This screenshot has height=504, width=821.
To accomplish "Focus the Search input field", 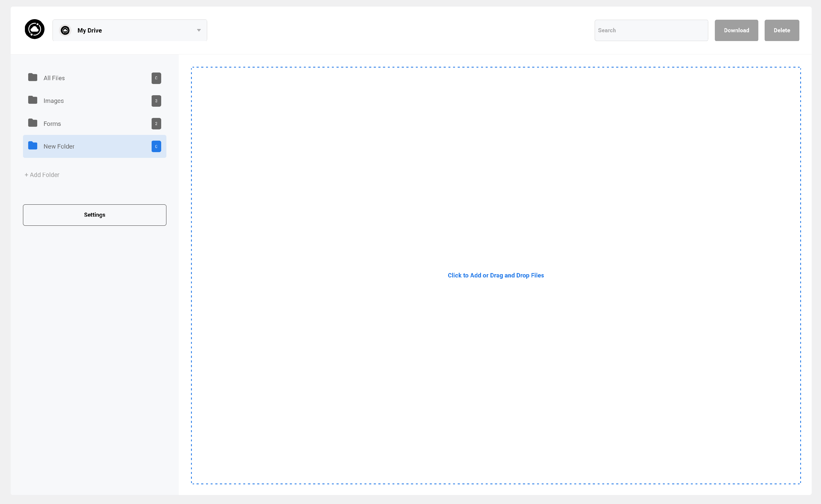I will 651,30.
